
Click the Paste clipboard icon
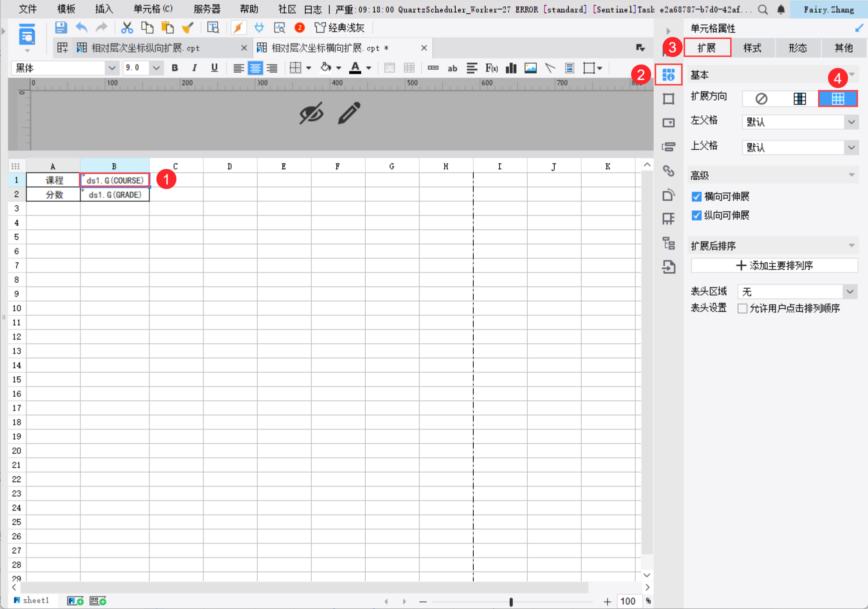tap(167, 27)
